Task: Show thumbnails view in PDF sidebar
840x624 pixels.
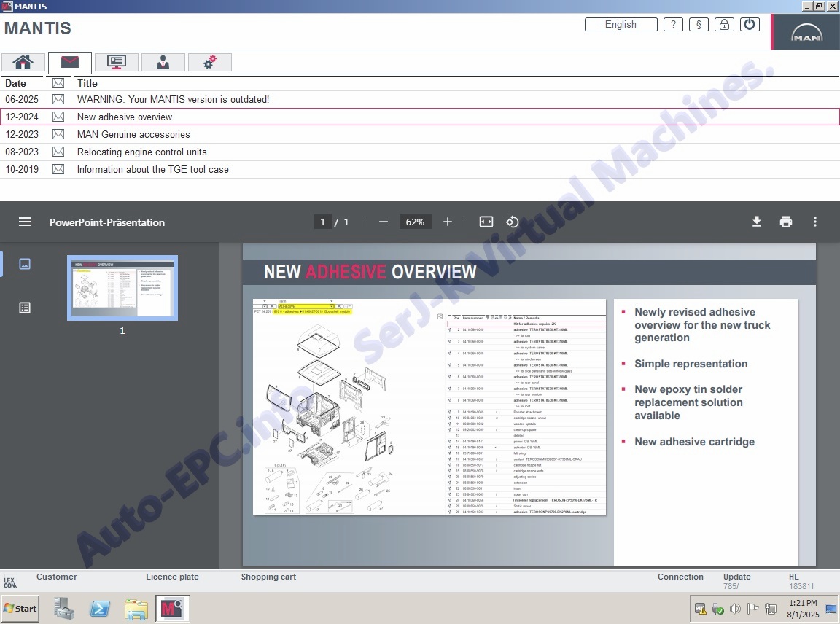Action: coord(25,264)
